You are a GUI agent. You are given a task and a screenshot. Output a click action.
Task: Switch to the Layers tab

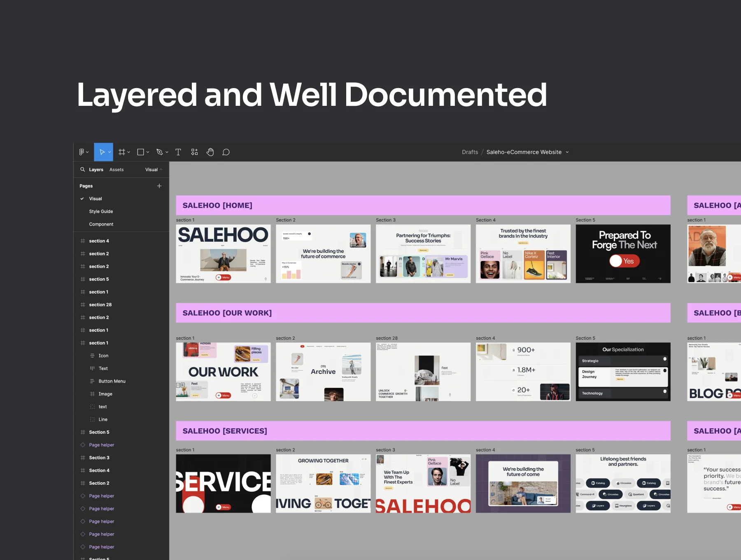coord(96,170)
